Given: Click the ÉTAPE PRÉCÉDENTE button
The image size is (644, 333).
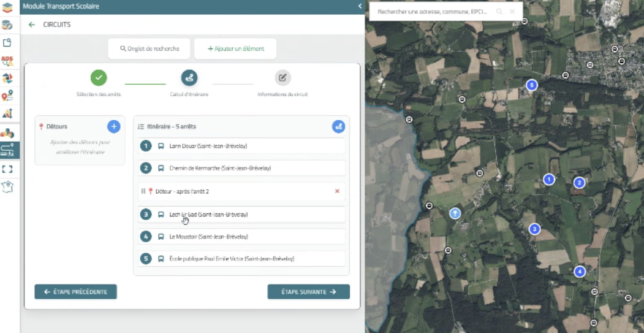Looking at the screenshot, I should 75,292.
